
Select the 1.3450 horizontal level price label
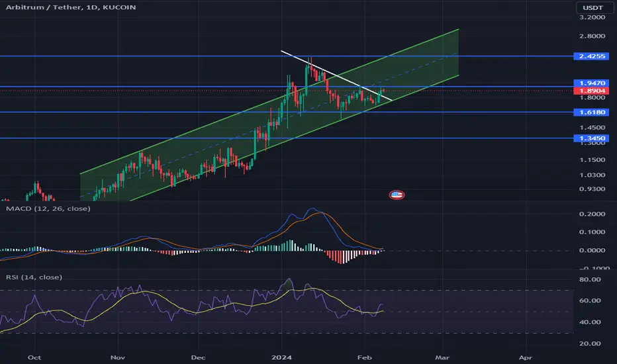pos(591,138)
